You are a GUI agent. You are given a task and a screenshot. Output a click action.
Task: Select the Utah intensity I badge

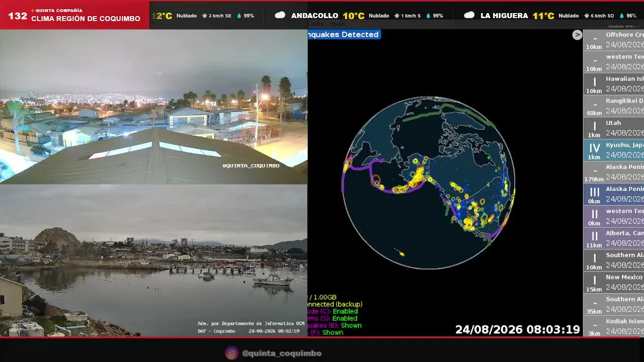594,128
